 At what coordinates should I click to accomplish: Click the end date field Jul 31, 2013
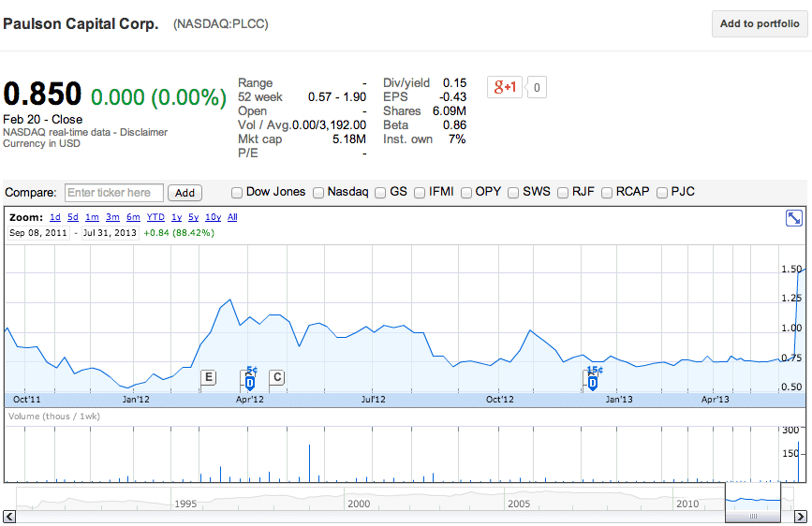[x=110, y=233]
